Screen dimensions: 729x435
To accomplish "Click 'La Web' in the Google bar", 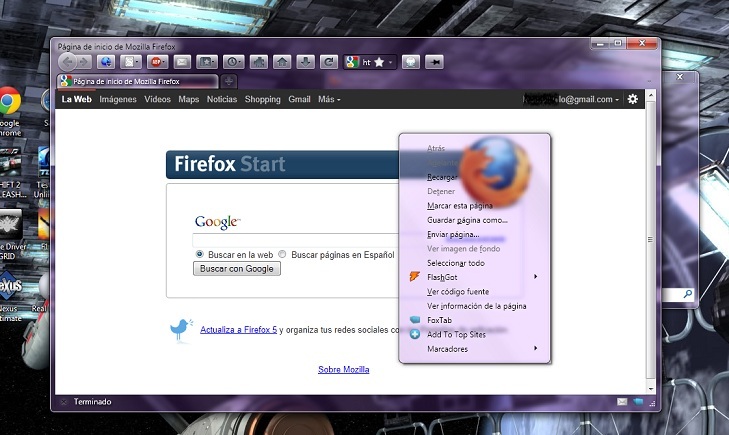I will click(76, 99).
